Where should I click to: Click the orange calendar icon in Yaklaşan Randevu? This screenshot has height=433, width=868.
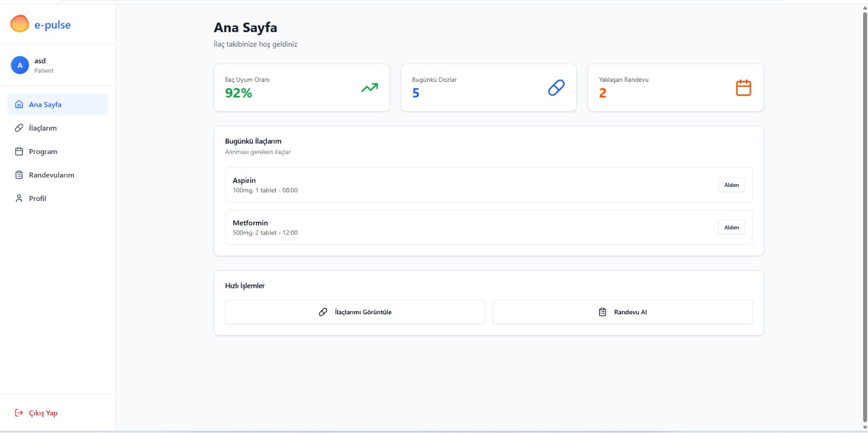coord(743,88)
